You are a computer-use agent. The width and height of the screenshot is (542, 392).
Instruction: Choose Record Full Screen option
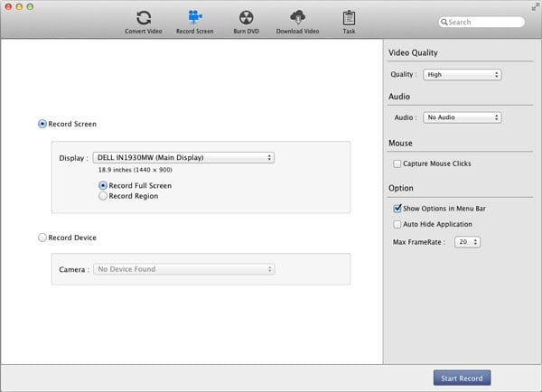click(103, 186)
